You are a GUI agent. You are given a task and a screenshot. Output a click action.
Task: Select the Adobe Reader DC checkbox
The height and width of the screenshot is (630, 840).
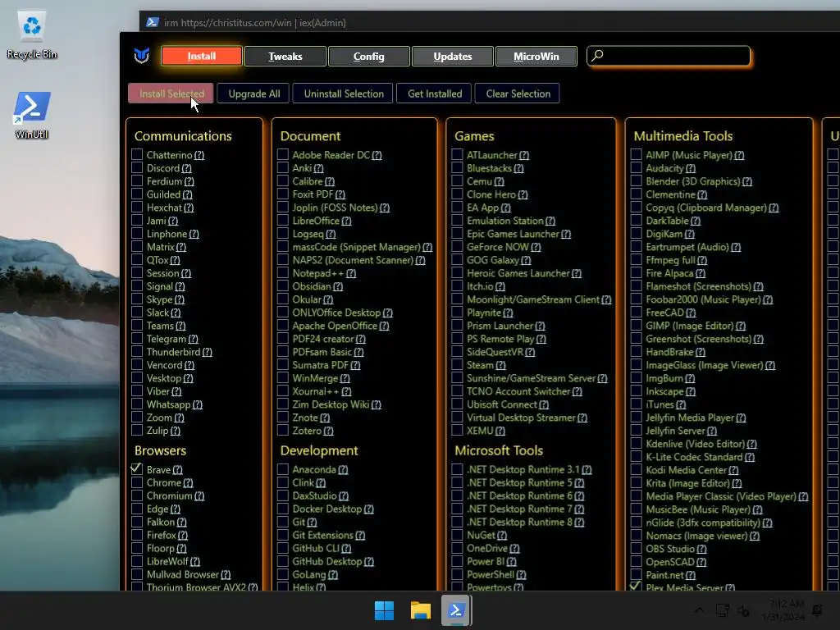[283, 155]
